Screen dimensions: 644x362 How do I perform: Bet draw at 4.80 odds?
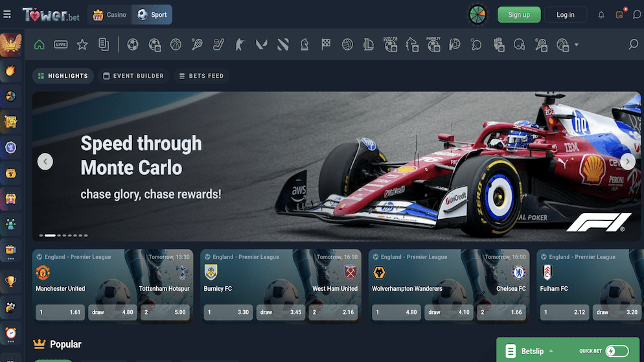(113, 312)
